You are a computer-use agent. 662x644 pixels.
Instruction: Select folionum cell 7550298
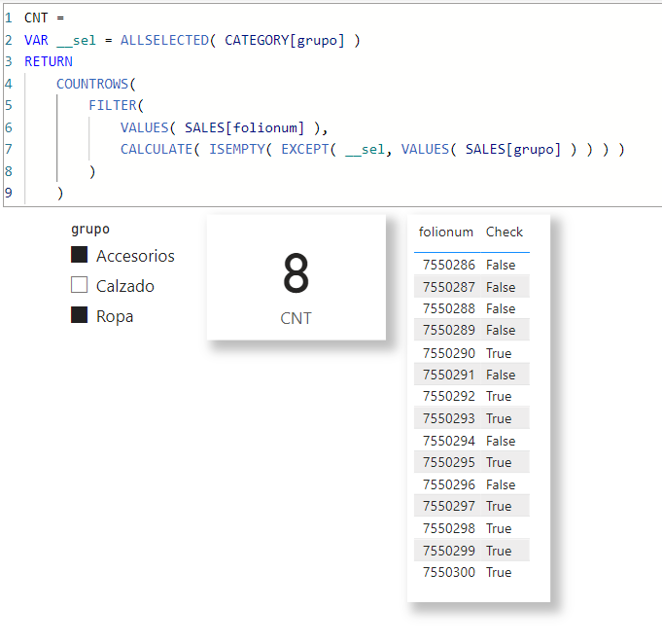coord(449,528)
